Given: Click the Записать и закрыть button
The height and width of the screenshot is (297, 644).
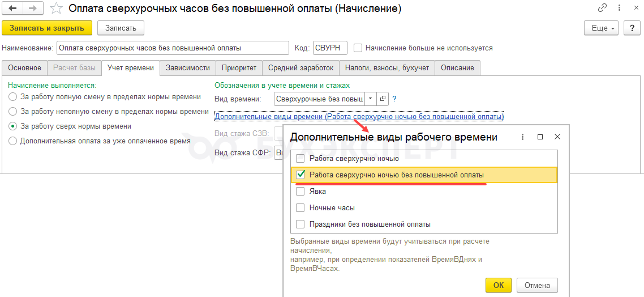Looking at the screenshot, I should [47, 28].
